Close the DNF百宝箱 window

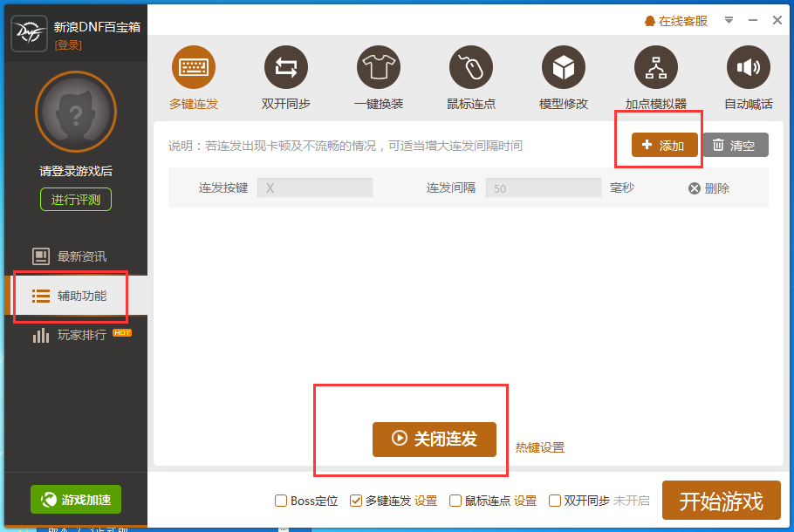pyautogui.click(x=777, y=20)
